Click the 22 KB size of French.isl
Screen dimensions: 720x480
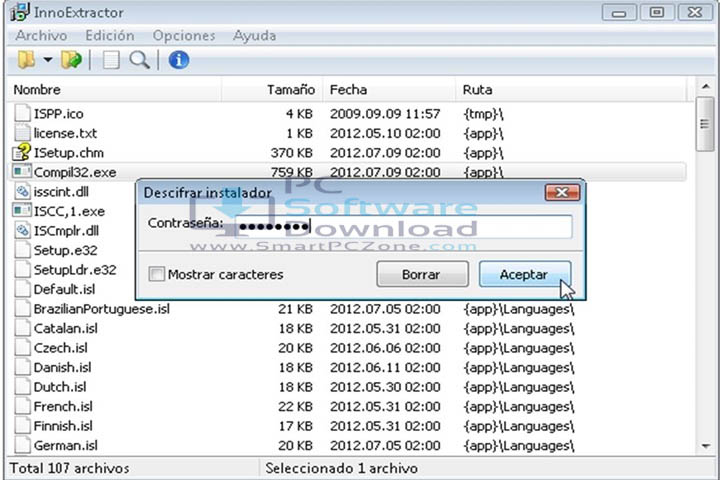point(295,407)
